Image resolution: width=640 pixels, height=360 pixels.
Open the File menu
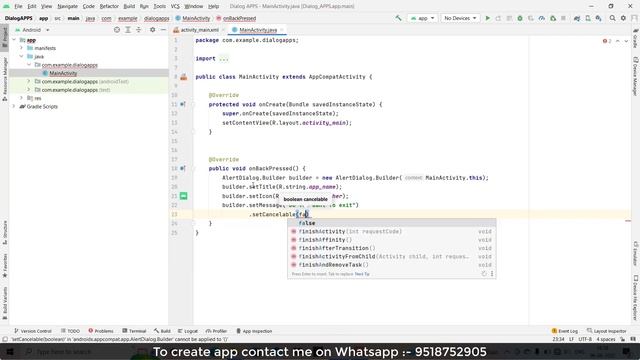pyautogui.click(x=18, y=6)
